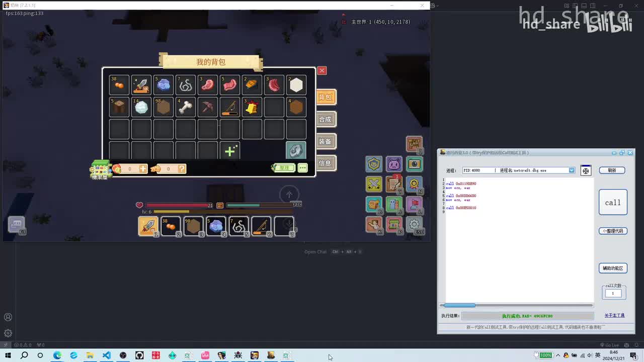Viewport: 644px width, 362px height.
Task: Open the Accounts icon in VS Code
Action: pos(8,317)
